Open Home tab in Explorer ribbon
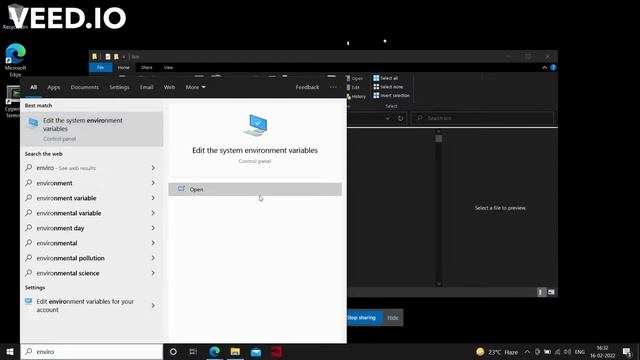640x360 pixels. click(x=124, y=67)
